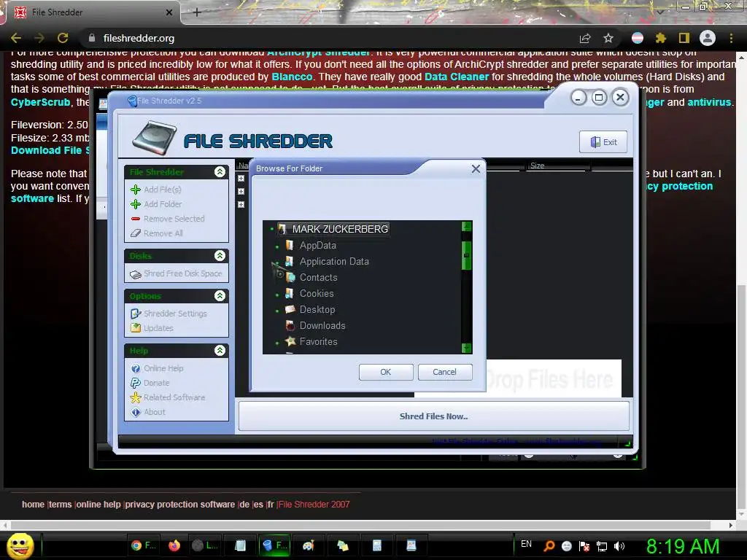This screenshot has width=747, height=560.
Task: Select the Downloads folder
Action: pos(322,326)
